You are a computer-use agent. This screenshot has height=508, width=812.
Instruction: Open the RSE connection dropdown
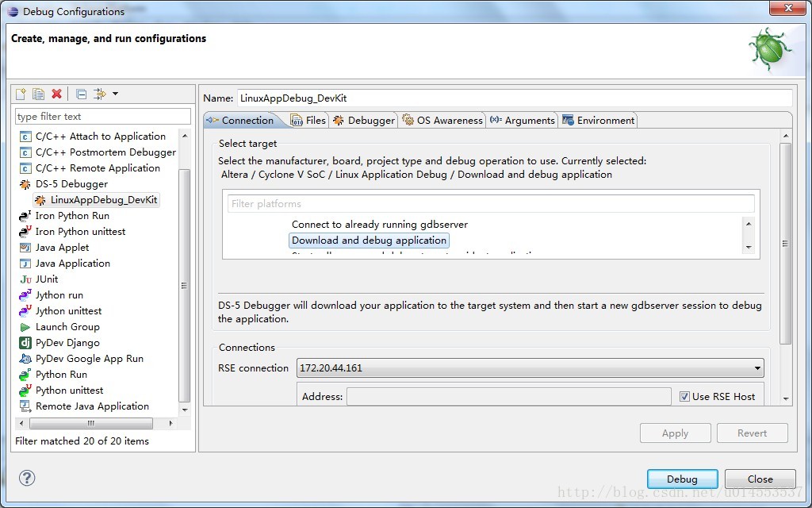point(530,368)
